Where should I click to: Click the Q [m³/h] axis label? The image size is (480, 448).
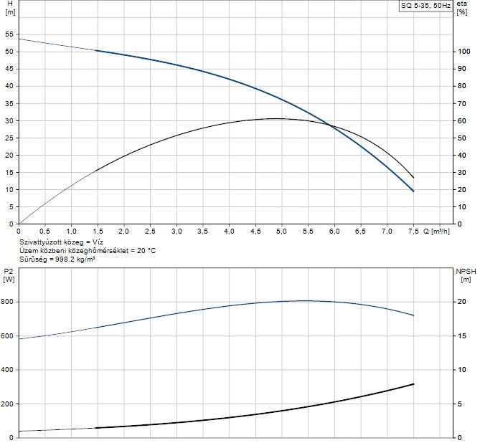(x=436, y=232)
